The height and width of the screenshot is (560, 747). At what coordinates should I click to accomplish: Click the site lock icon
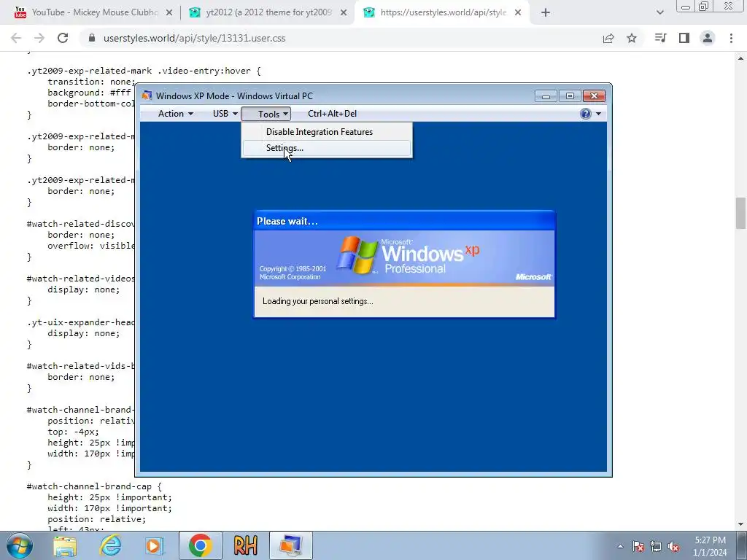coord(92,38)
